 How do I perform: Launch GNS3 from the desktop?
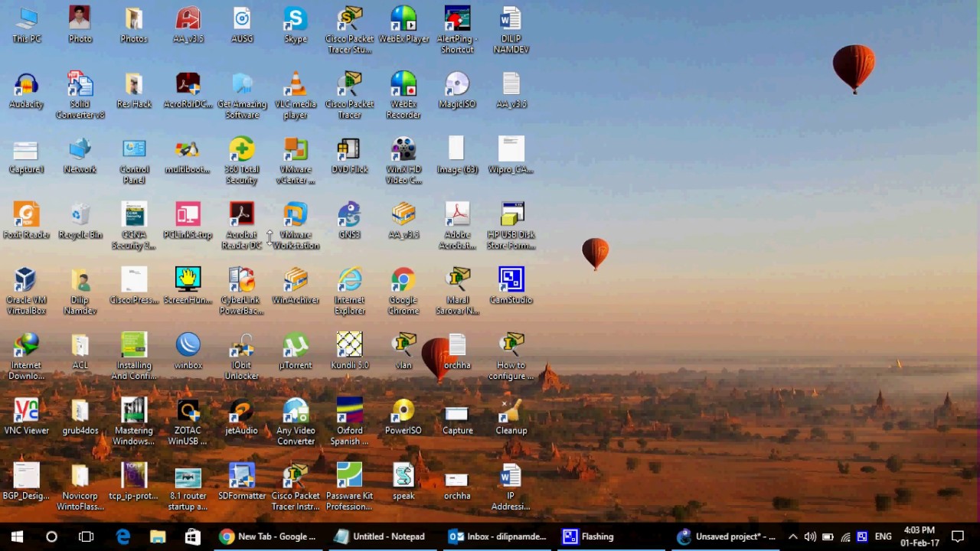pyautogui.click(x=349, y=220)
